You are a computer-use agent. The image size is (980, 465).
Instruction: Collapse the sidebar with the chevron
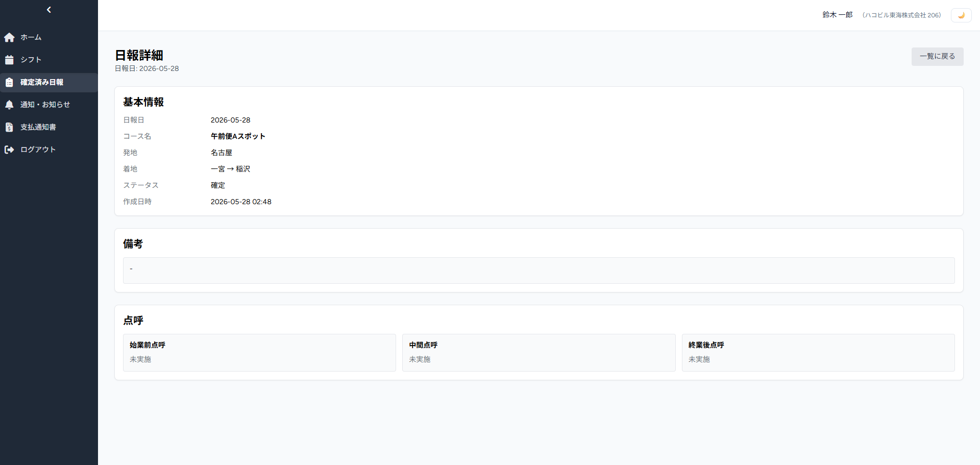coord(49,10)
